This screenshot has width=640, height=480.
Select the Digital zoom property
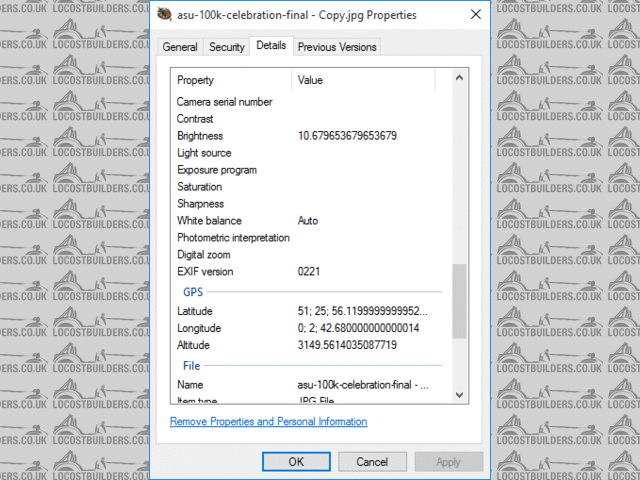tap(204, 255)
